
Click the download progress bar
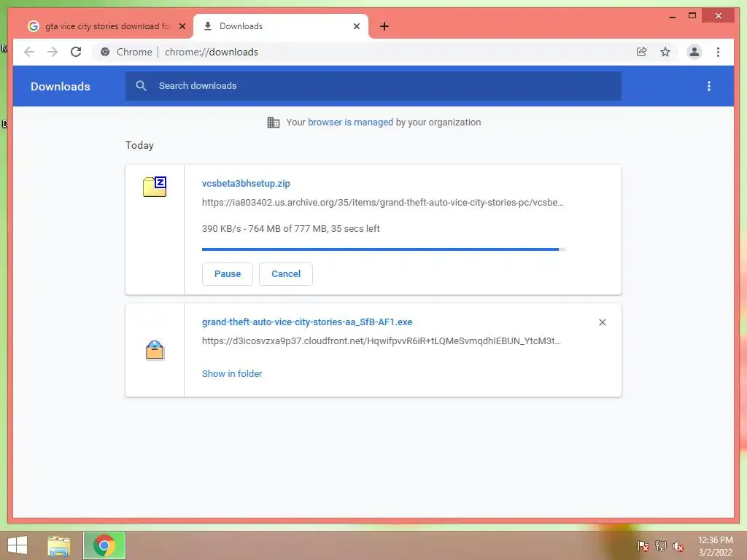384,249
